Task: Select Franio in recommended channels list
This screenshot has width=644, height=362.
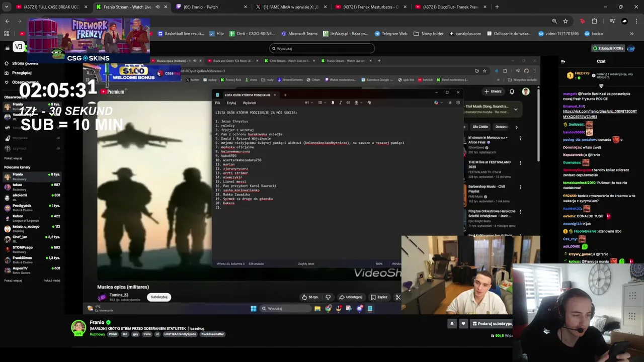Action: pyautogui.click(x=32, y=176)
